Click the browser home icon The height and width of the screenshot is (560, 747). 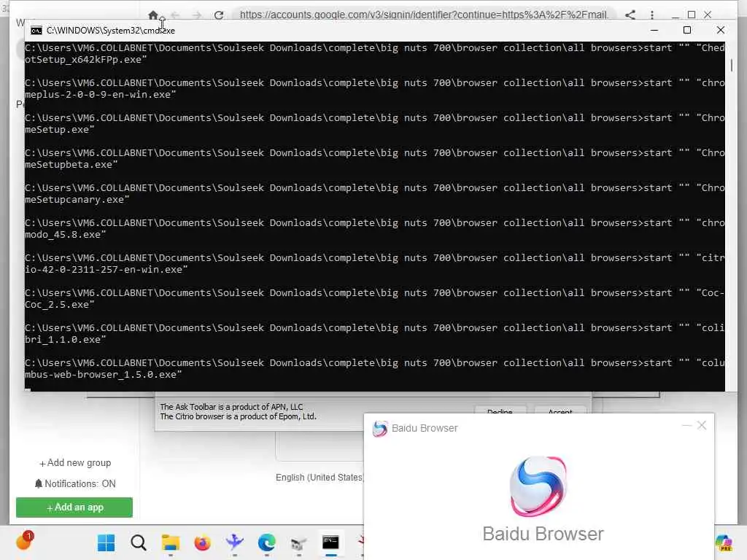[153, 15]
